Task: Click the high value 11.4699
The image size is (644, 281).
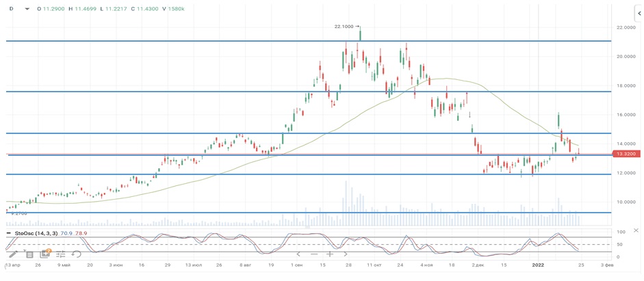Action: 84,8
